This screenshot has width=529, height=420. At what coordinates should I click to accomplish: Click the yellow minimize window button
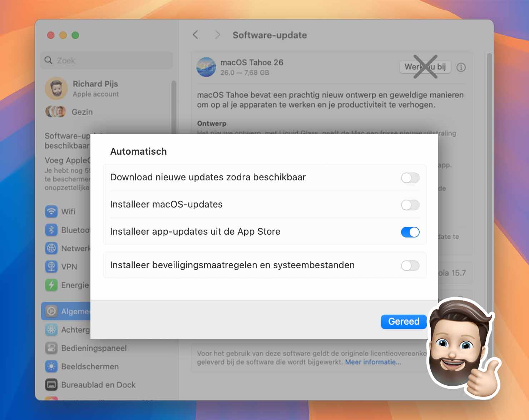(63, 35)
